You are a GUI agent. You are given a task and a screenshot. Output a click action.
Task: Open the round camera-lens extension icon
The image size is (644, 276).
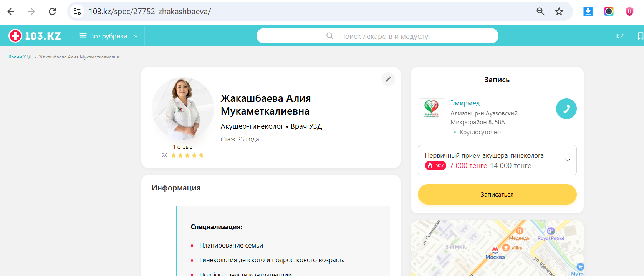609,12
